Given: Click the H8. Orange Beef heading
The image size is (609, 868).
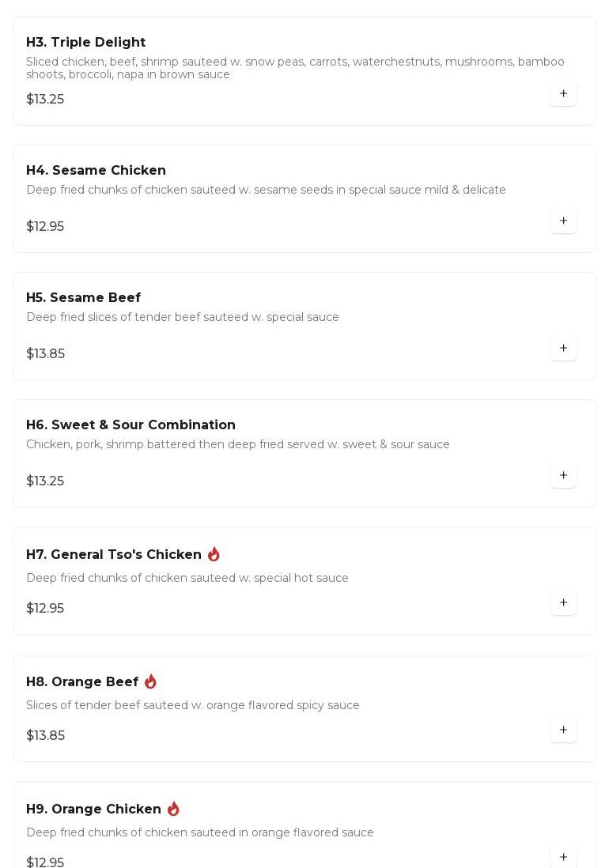Looking at the screenshot, I should 82,682.
